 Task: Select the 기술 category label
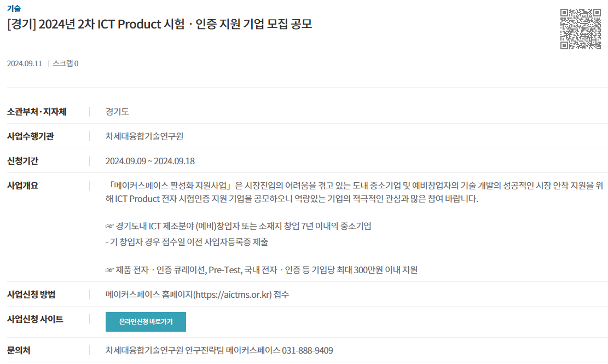(14, 9)
